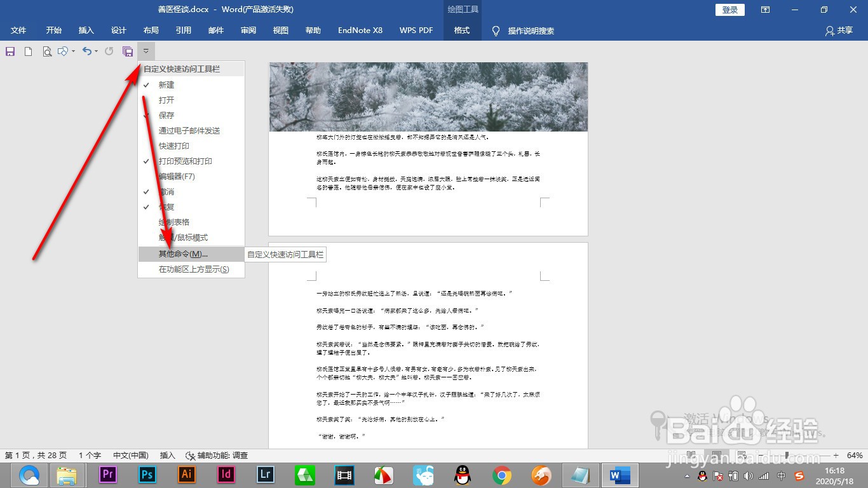Image resolution: width=868 pixels, height=488 pixels.
Task: Click the Save All icon in quick toolbar
Action: [x=128, y=51]
